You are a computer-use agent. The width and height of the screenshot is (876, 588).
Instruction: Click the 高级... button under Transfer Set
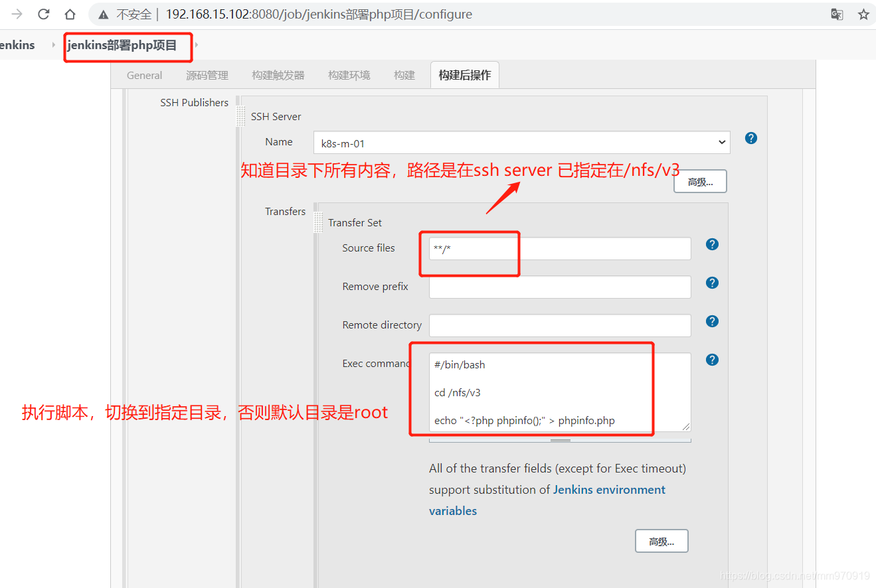(661, 542)
